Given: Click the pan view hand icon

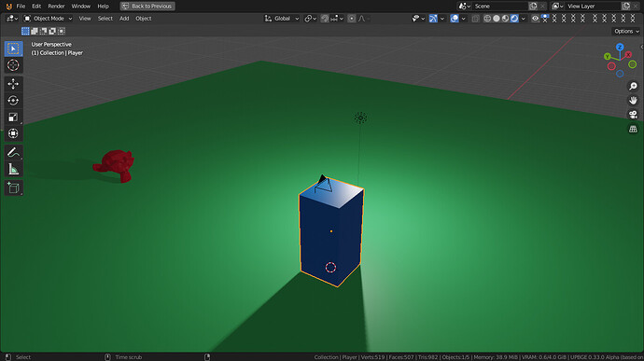Looking at the screenshot, I should click(633, 100).
